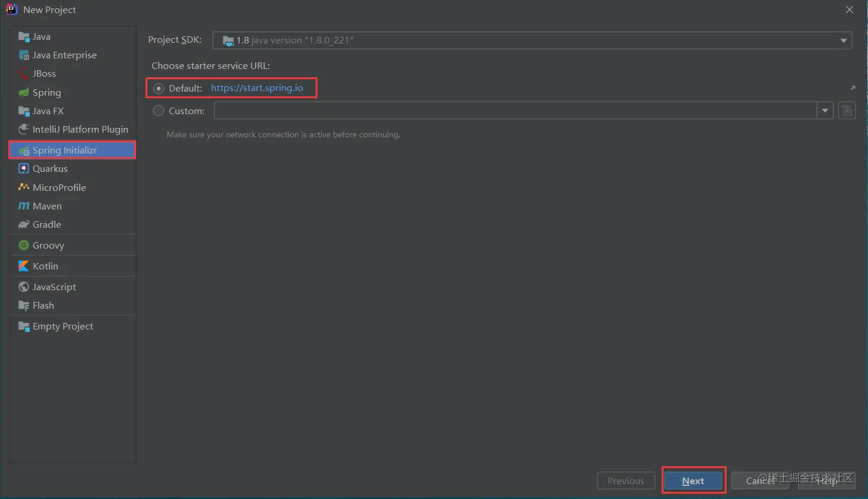Select the Spring Initializr icon

pos(24,150)
